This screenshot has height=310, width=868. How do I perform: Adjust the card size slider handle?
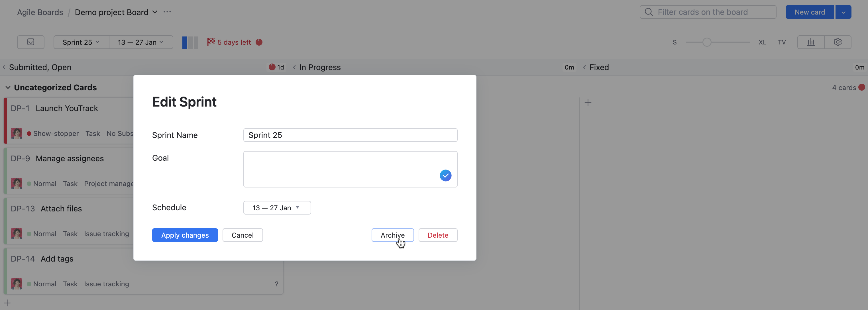(707, 42)
